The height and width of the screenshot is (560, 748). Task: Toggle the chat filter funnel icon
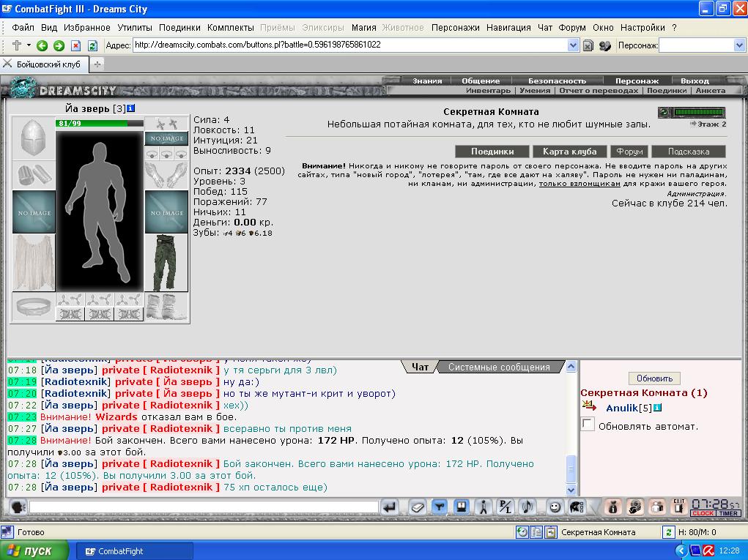[x=440, y=507]
